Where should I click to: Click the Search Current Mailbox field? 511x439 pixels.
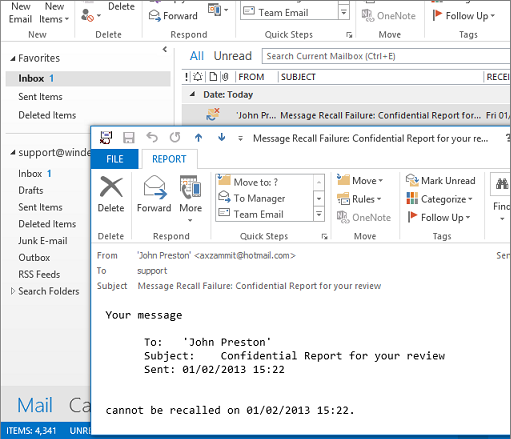pos(387,56)
